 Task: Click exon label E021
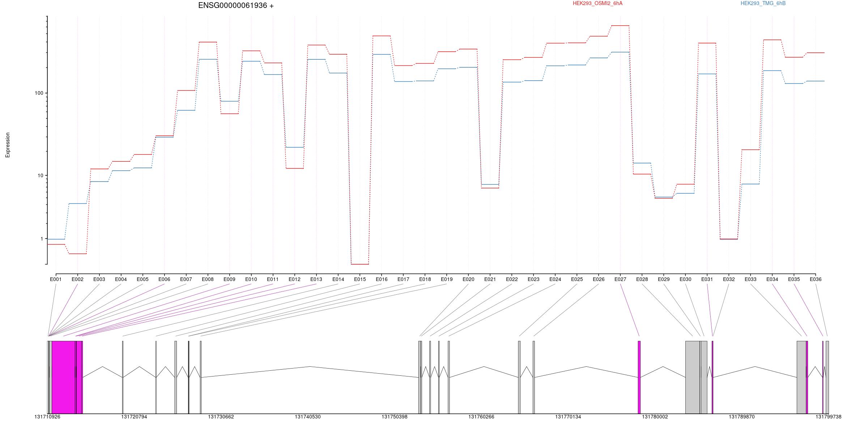[490, 279]
